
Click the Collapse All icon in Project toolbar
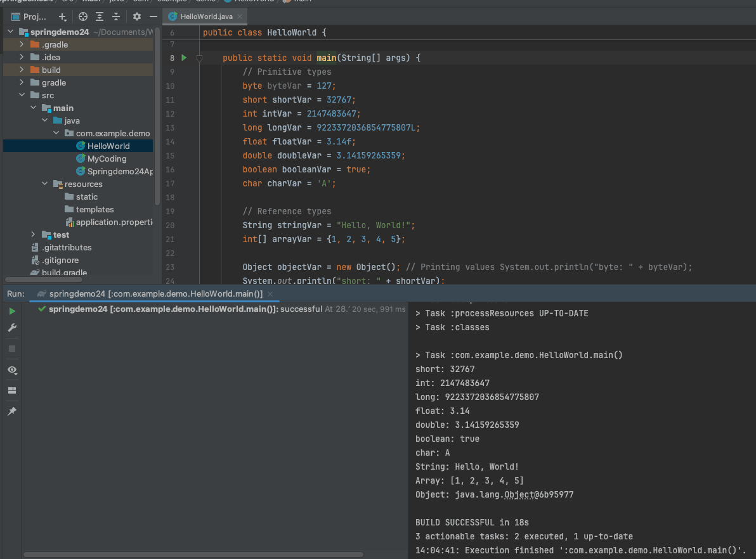tap(115, 17)
